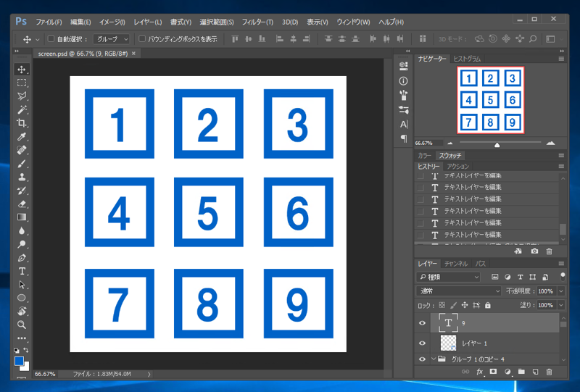Select the Healing Brush tool
Viewport: 580px width, 392px height.
(22, 150)
